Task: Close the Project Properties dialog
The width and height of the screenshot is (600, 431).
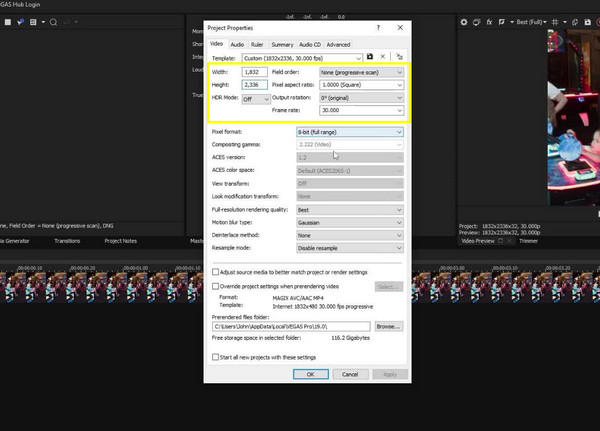Action: point(400,28)
